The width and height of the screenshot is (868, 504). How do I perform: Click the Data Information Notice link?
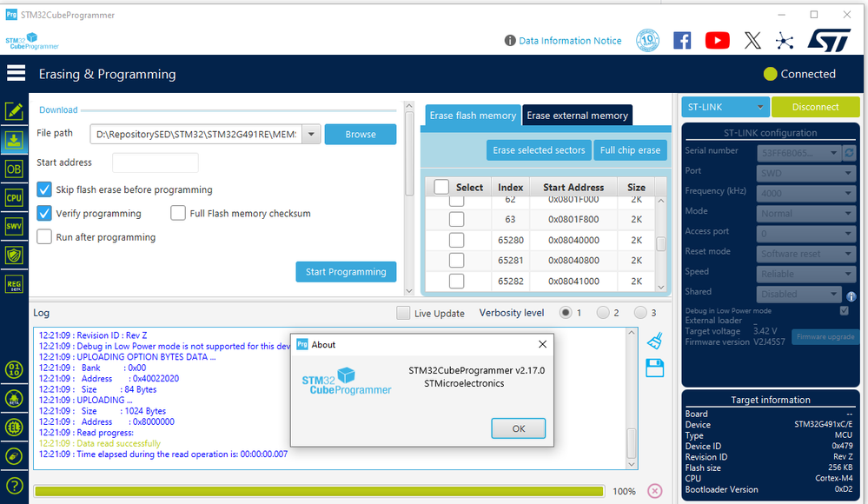[570, 41]
